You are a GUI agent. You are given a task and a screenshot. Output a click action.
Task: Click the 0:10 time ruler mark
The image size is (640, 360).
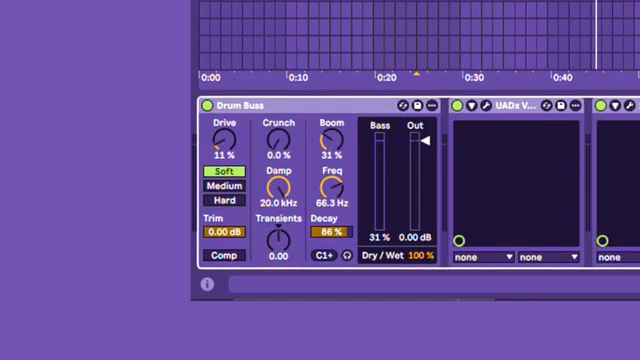click(x=298, y=78)
